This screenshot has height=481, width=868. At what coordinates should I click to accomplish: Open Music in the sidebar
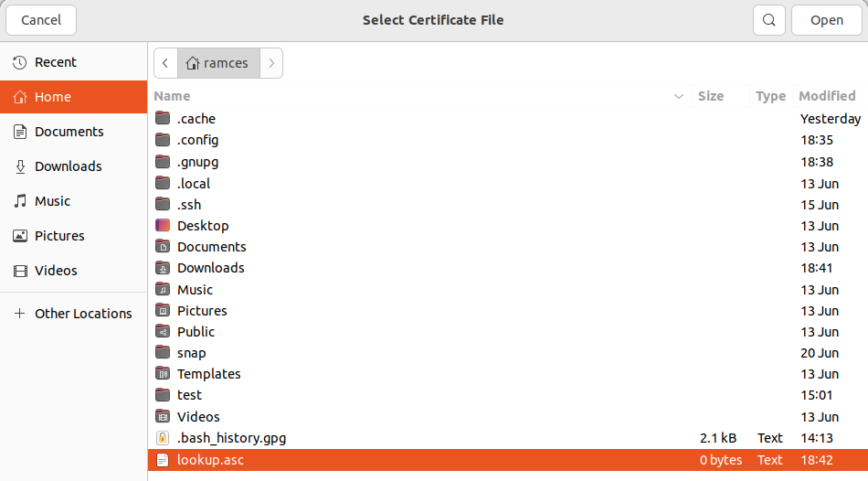coord(74,201)
